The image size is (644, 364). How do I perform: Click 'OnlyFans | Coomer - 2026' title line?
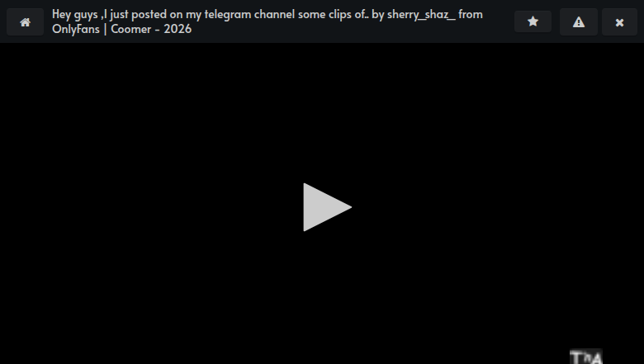point(121,29)
